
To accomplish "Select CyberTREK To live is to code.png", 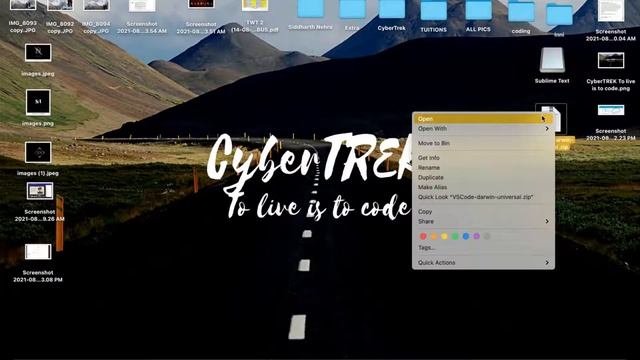I will point(611,60).
